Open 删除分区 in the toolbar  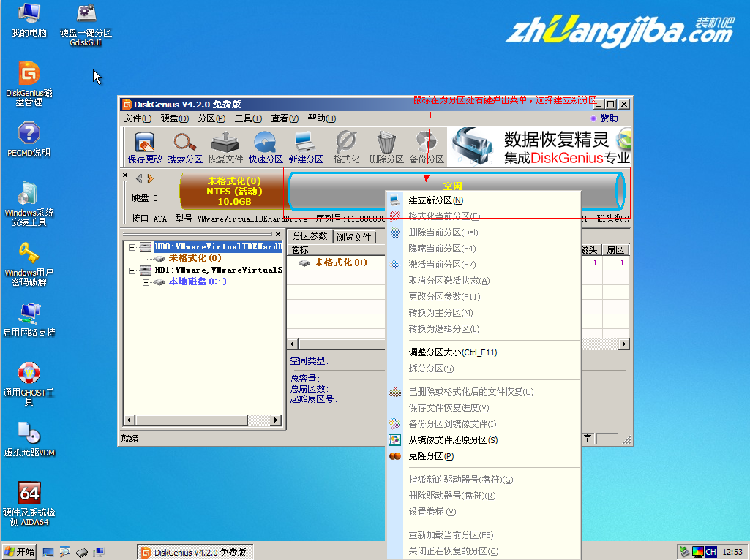(x=386, y=145)
